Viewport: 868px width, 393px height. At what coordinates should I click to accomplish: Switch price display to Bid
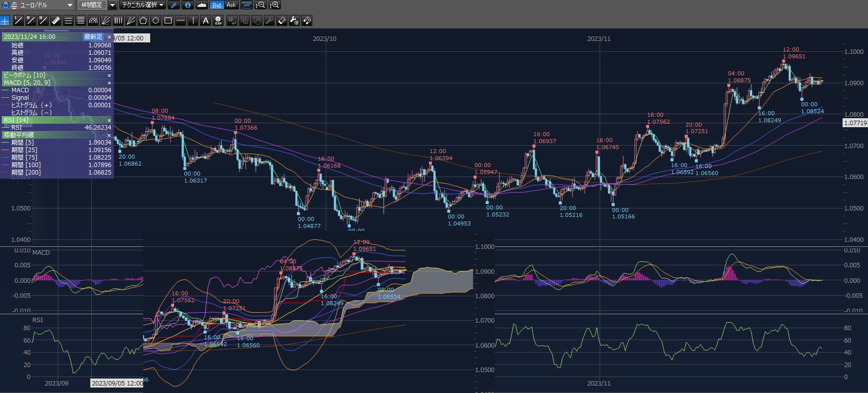pos(217,5)
